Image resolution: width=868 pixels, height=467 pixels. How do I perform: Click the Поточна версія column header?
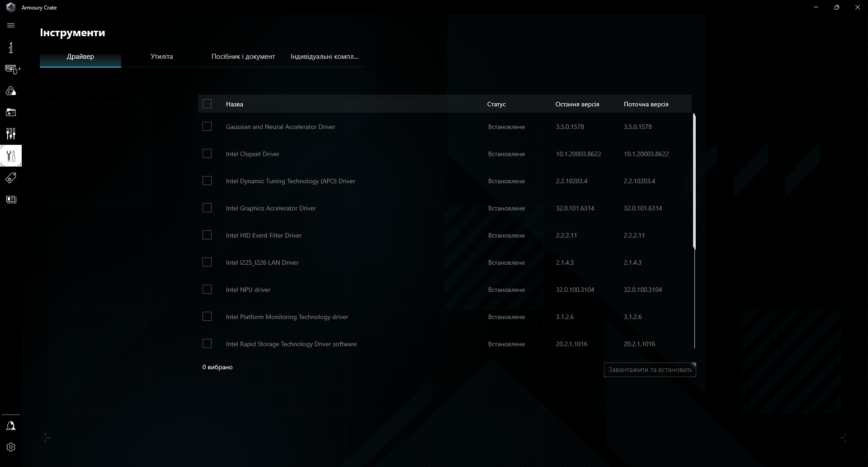[646, 104]
